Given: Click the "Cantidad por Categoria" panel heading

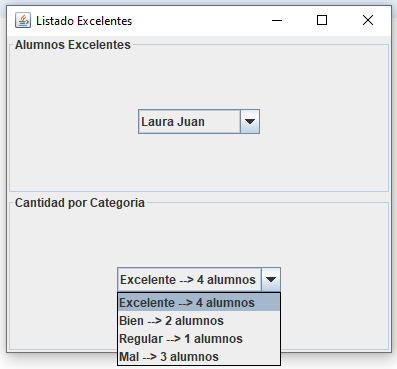Looking at the screenshot, I should point(80,203).
